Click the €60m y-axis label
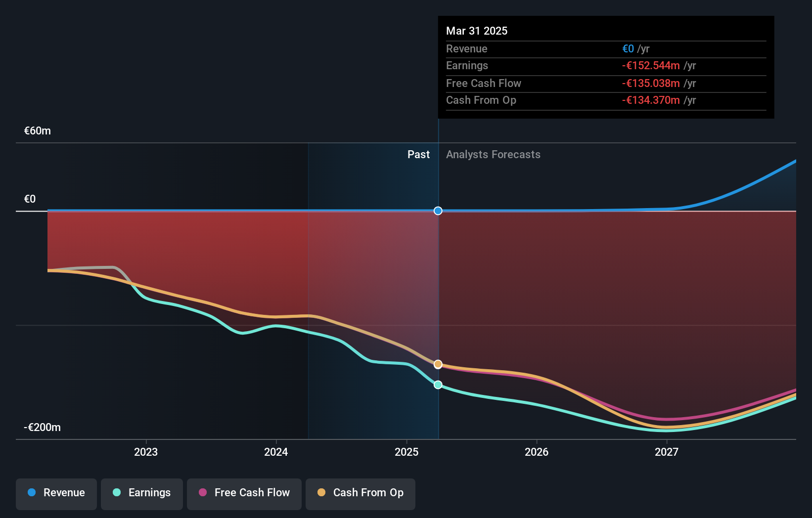The image size is (812, 518). [x=38, y=131]
